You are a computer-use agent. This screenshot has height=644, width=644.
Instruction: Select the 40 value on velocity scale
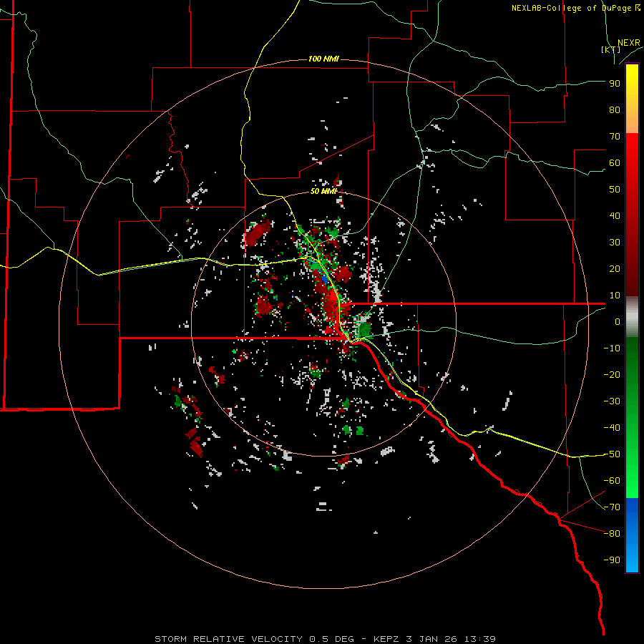click(615, 215)
